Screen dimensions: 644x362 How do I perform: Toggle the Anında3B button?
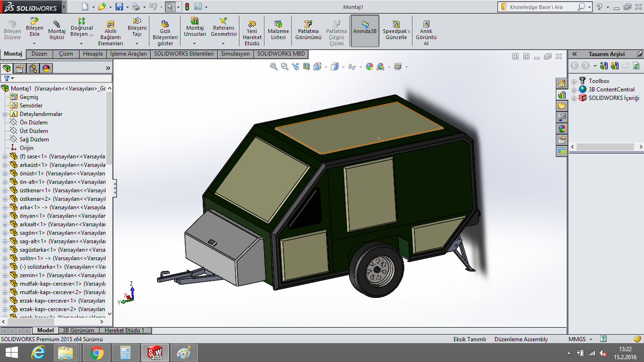click(x=365, y=29)
